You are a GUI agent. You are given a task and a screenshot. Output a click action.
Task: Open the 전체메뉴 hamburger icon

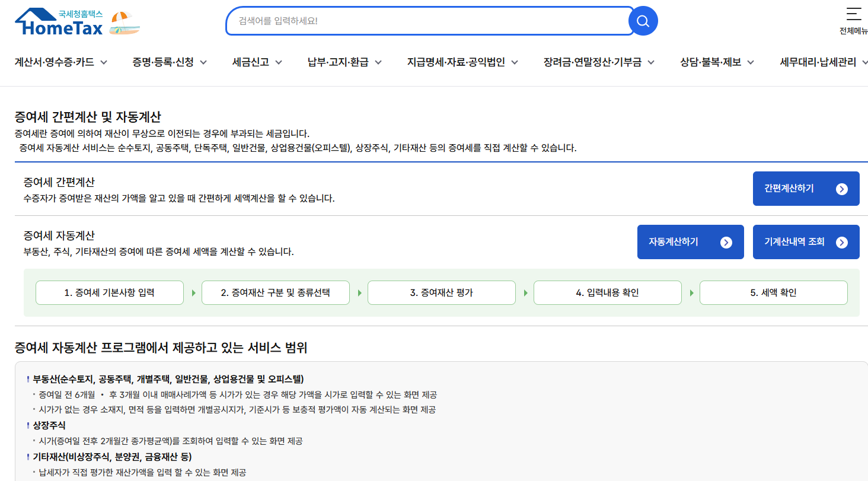pyautogui.click(x=854, y=13)
